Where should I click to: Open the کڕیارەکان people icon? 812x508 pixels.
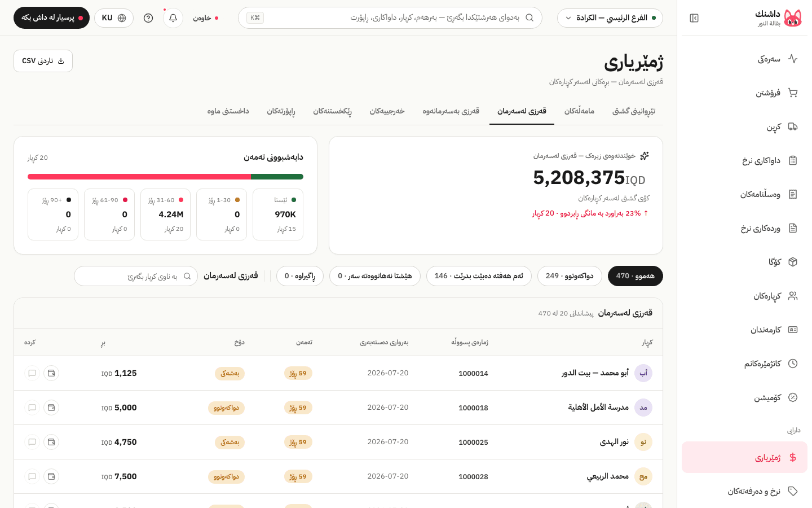click(793, 296)
